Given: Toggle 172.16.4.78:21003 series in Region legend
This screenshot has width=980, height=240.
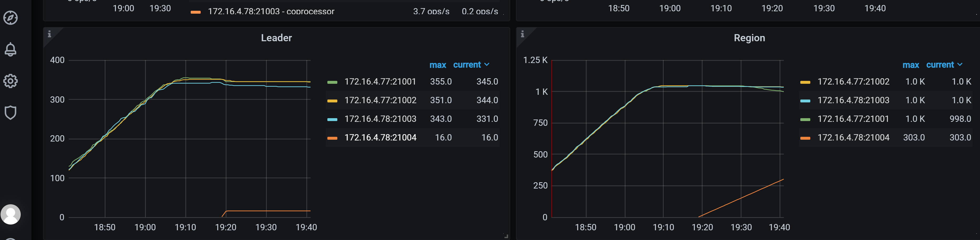Looking at the screenshot, I should 853,100.
